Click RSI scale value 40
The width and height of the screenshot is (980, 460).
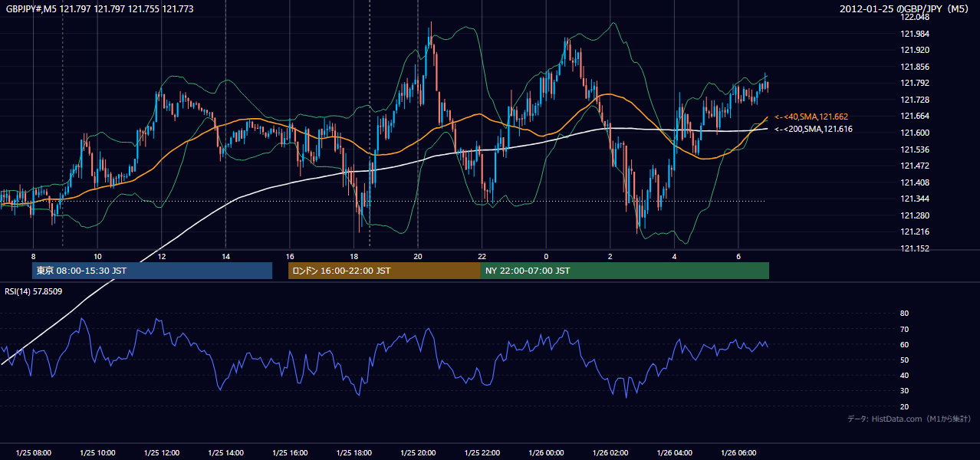pos(905,375)
